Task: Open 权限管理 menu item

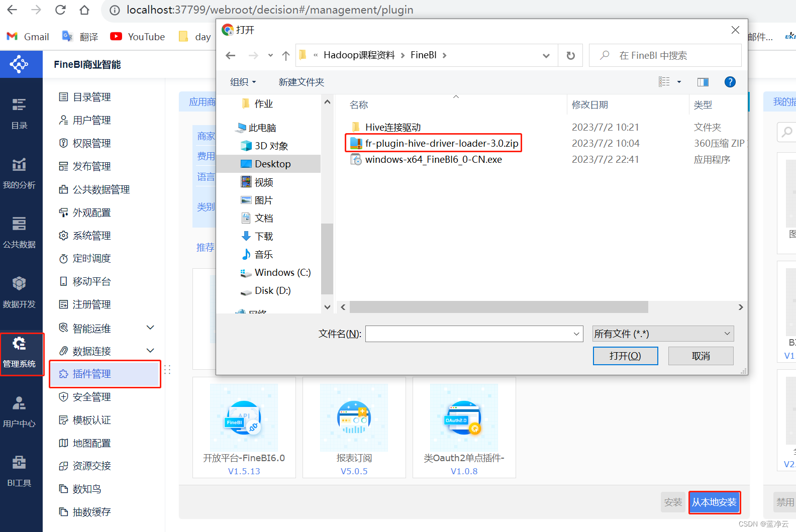Action: click(84, 143)
